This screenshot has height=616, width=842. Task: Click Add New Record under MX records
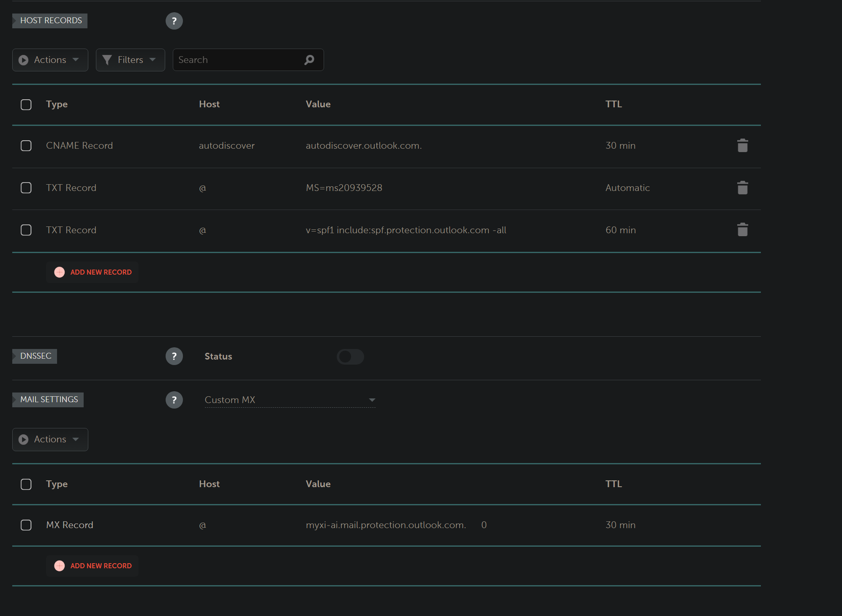pyautogui.click(x=93, y=566)
